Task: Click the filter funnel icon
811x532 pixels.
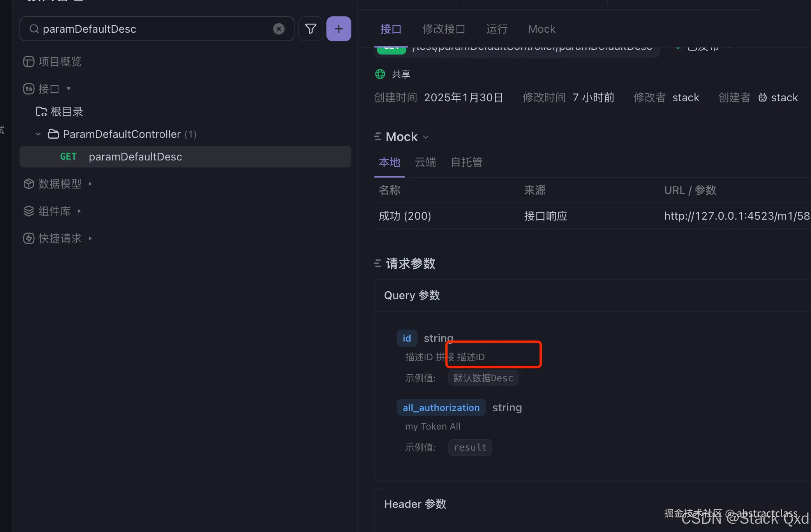Action: pyautogui.click(x=310, y=28)
